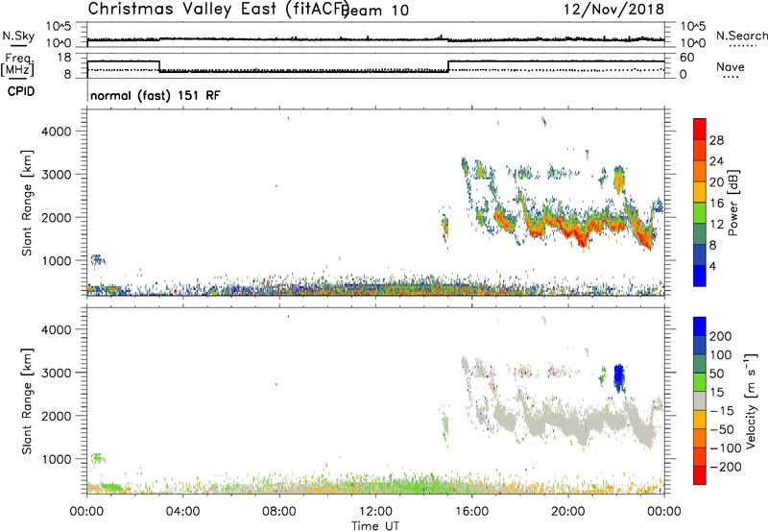Click the 'Power [dB]' color bar label
768x532 pixels.
(x=732, y=203)
